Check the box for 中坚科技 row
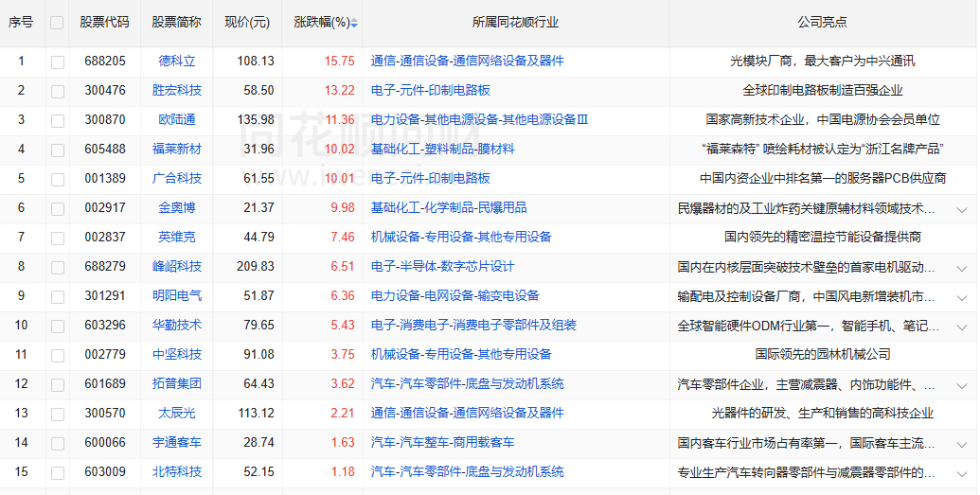The image size is (980, 495). [58, 356]
